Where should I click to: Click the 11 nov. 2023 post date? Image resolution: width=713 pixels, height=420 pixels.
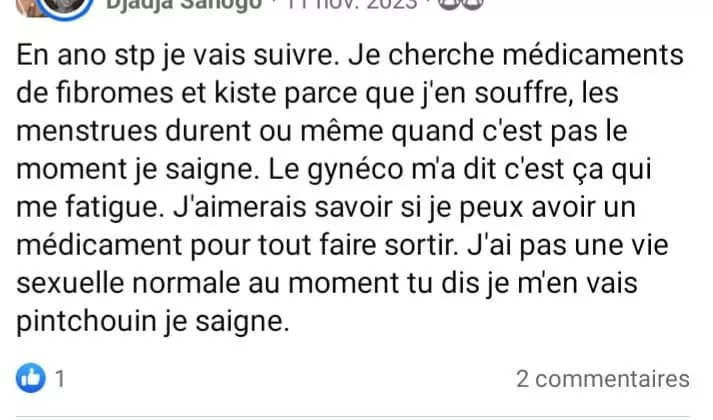[x=351, y=5]
